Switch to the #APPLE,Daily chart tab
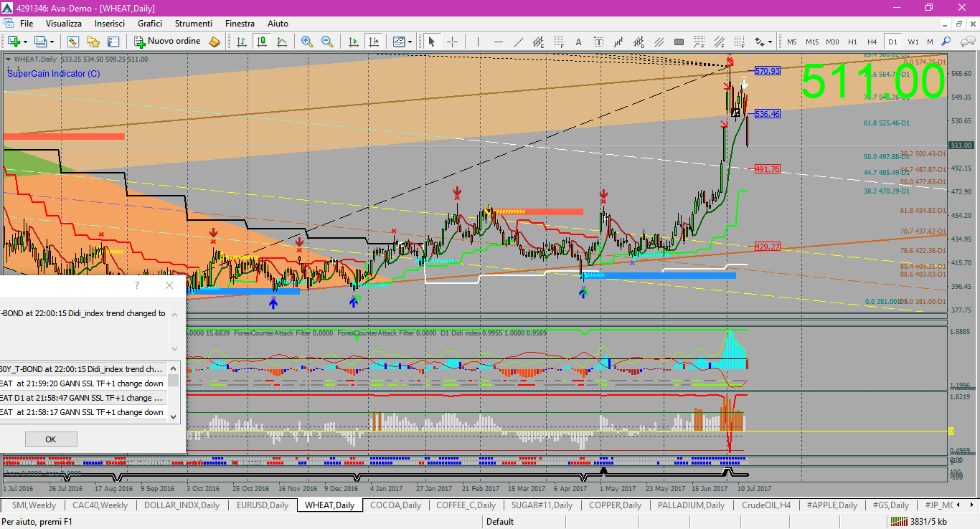The width and height of the screenshot is (980, 529). 831,505
